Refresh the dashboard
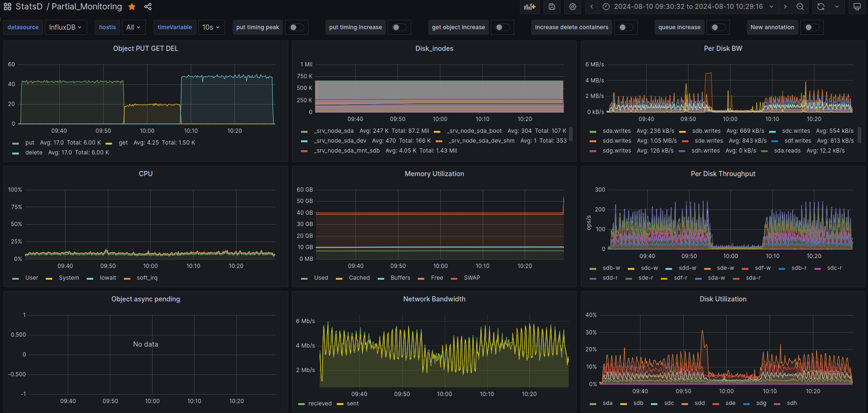This screenshot has height=413, width=868. tap(821, 7)
